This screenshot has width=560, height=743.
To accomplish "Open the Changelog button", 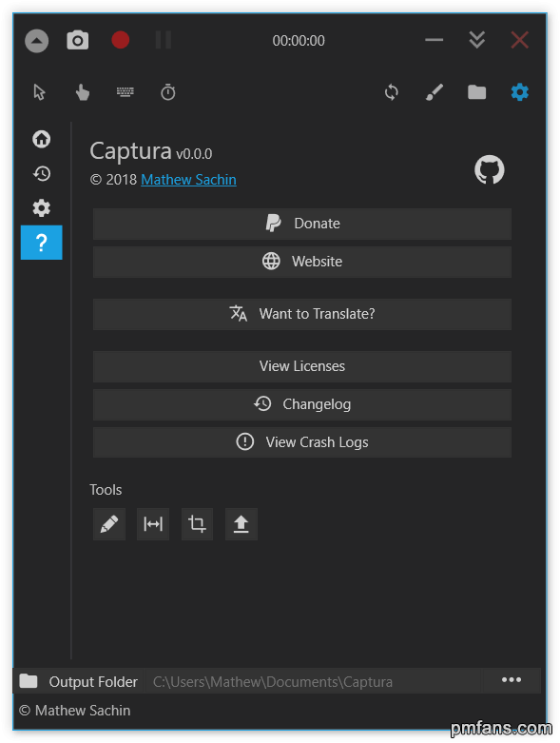I will [x=302, y=404].
